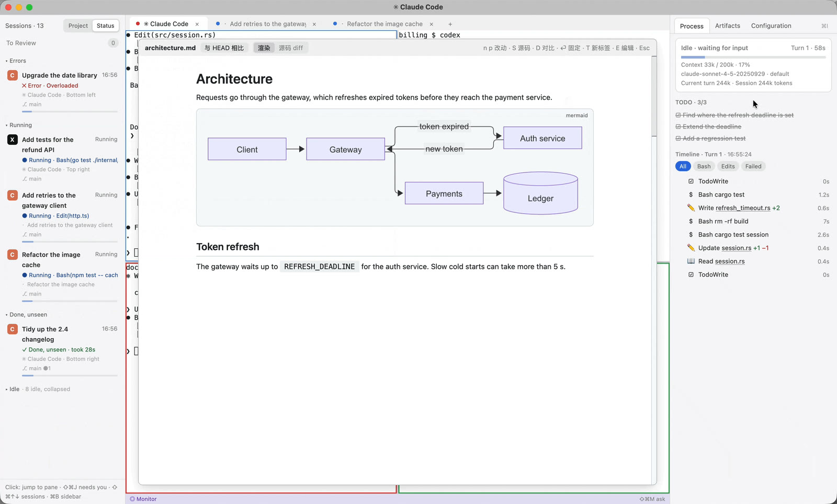Click the C icon beside Add retries to the gateway client

pos(13,195)
